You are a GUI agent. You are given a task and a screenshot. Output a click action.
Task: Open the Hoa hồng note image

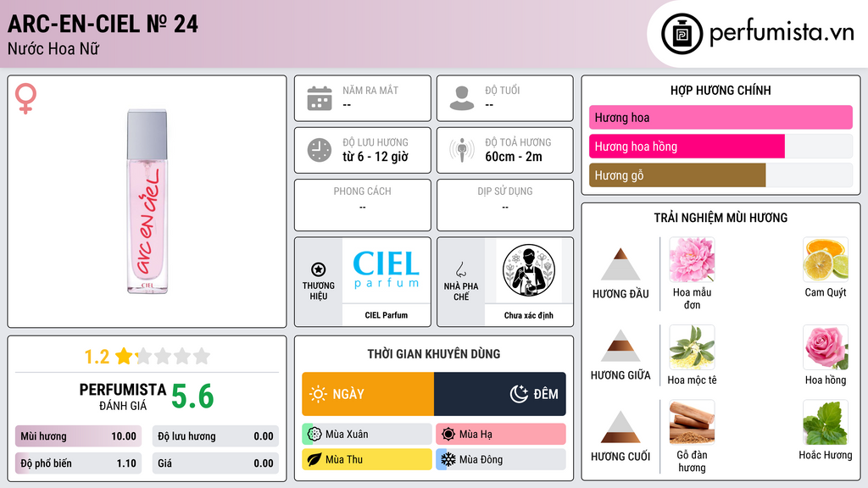[826, 347]
